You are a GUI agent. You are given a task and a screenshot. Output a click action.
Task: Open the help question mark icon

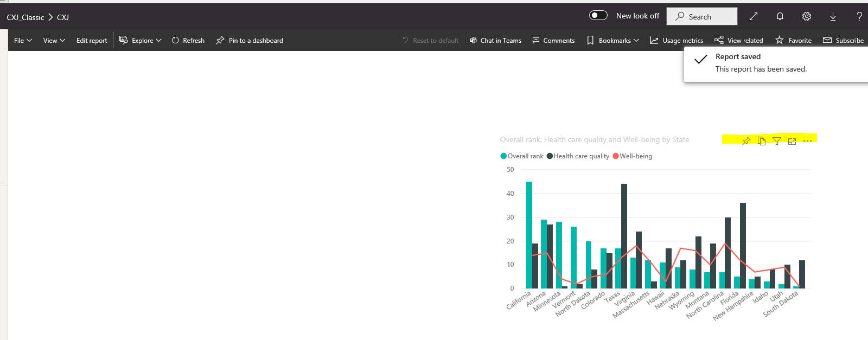tap(859, 16)
